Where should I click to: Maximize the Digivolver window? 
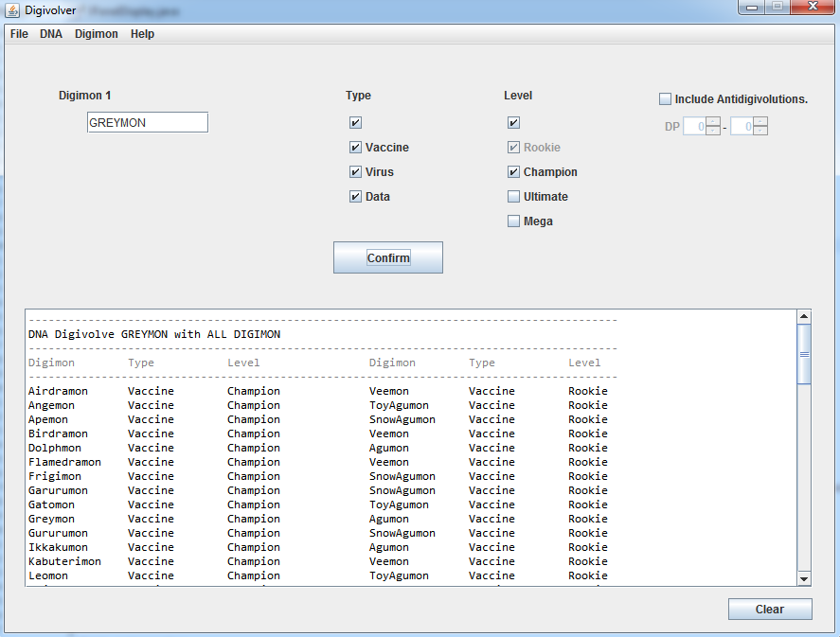tap(777, 7)
